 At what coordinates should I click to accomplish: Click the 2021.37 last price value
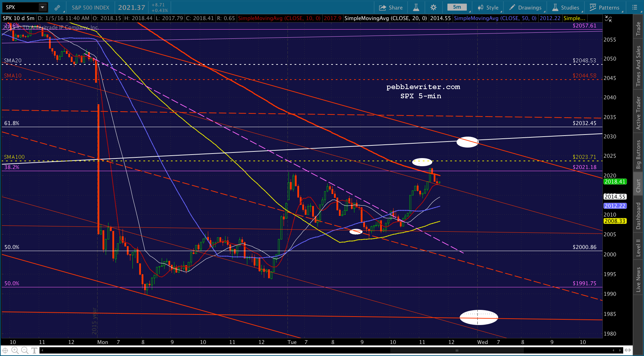coord(131,7)
